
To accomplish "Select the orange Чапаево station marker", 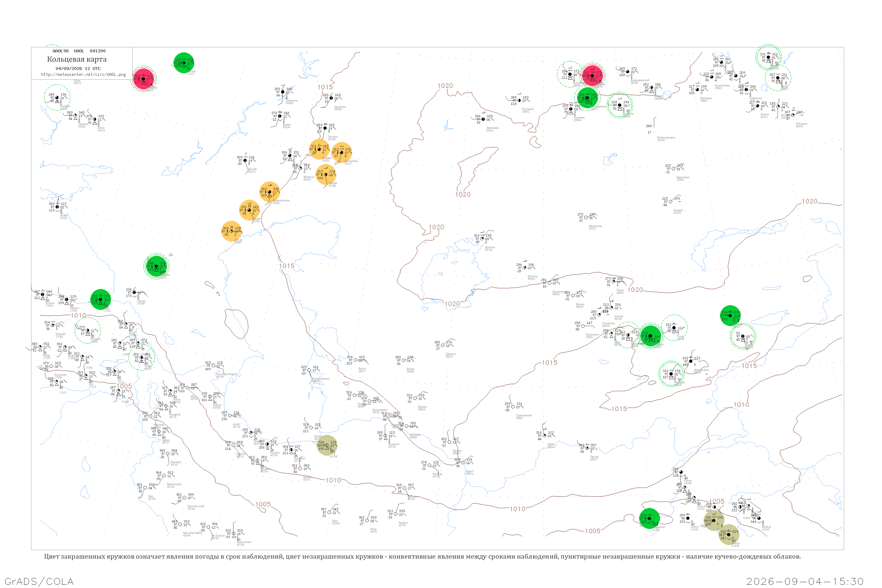I will 319,149.
